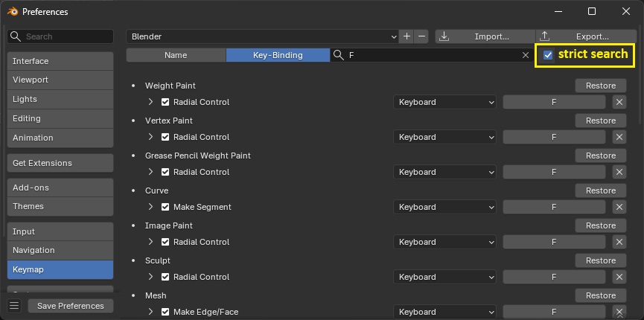Screen dimensions: 644x320
Task: Restore the Weight Paint keymap
Action: (601, 86)
